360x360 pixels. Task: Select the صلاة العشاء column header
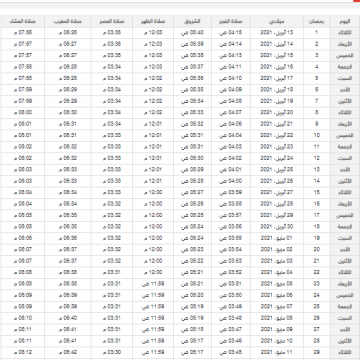[23, 21]
